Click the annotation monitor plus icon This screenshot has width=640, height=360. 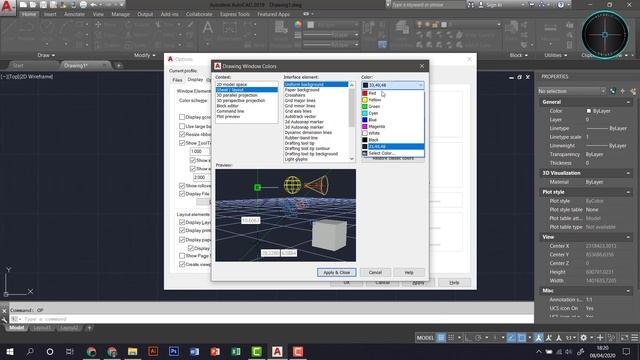tap(600, 338)
